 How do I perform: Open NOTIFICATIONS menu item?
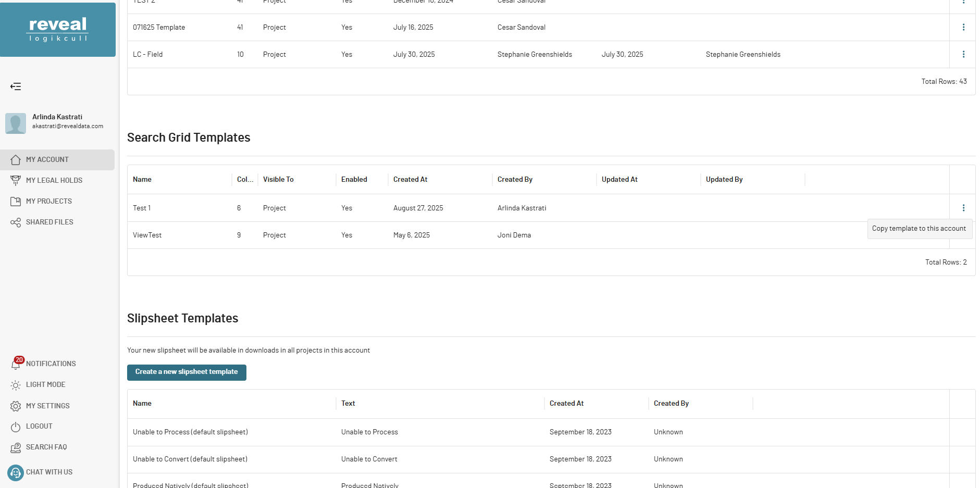pos(51,364)
